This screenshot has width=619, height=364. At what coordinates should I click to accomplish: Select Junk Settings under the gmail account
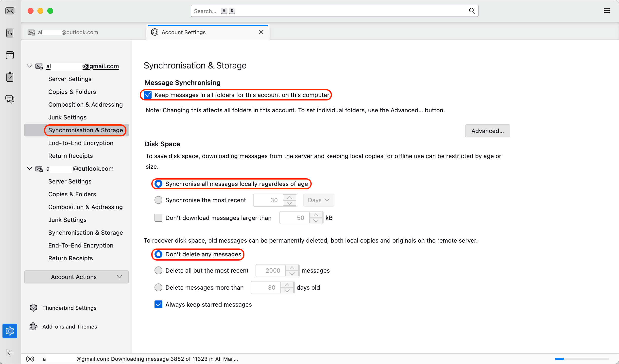pos(67,117)
